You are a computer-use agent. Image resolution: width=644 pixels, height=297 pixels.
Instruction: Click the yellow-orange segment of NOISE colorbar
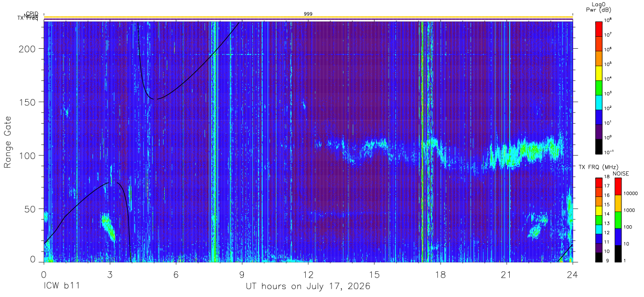tap(618, 203)
